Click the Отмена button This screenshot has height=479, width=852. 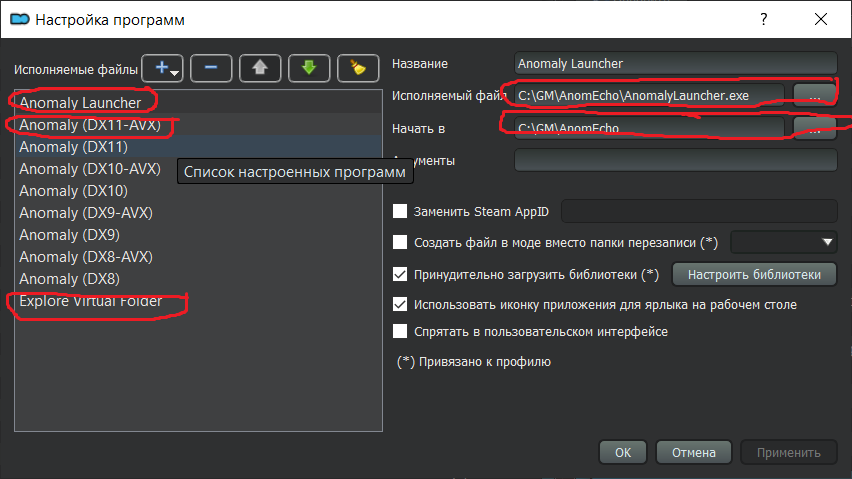694,452
